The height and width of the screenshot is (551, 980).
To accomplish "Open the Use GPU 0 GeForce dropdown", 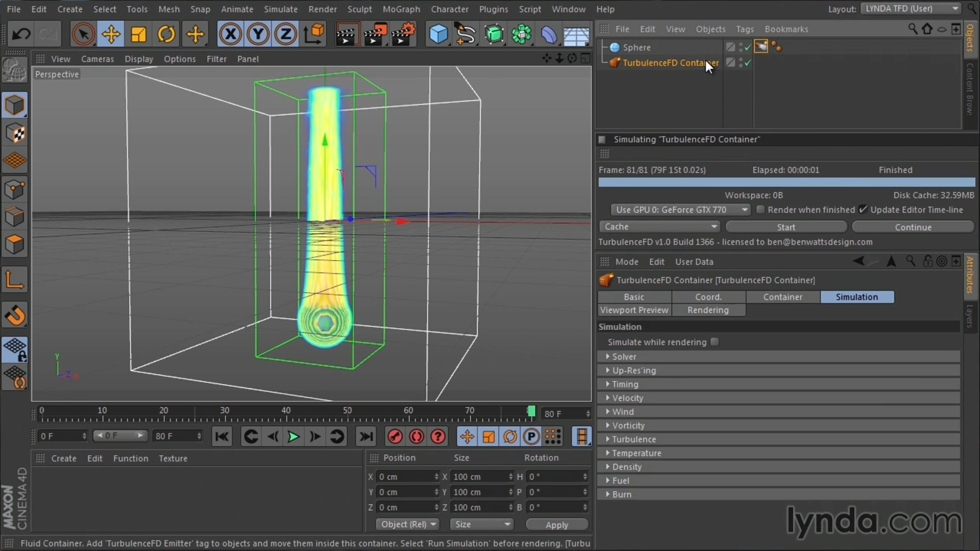I will click(x=680, y=210).
